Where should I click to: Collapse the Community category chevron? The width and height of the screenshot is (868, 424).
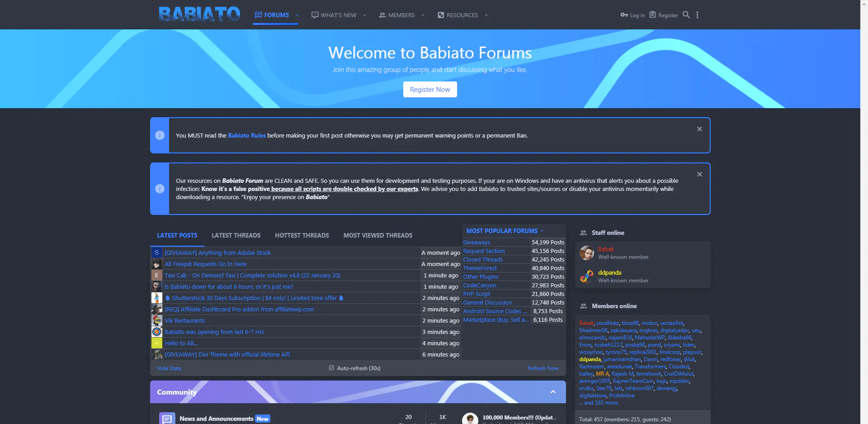pos(553,392)
